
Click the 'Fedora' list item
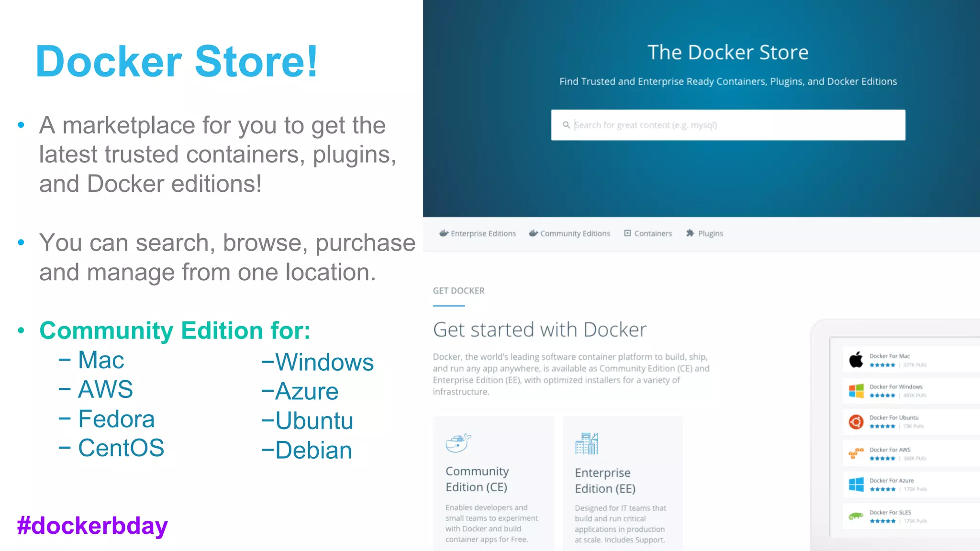pyautogui.click(x=116, y=419)
